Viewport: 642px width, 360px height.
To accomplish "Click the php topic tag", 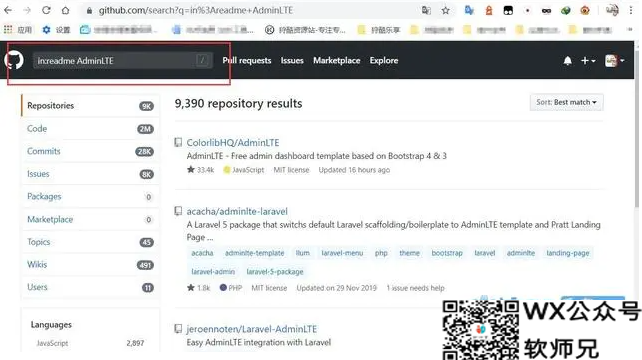I will tap(381, 253).
